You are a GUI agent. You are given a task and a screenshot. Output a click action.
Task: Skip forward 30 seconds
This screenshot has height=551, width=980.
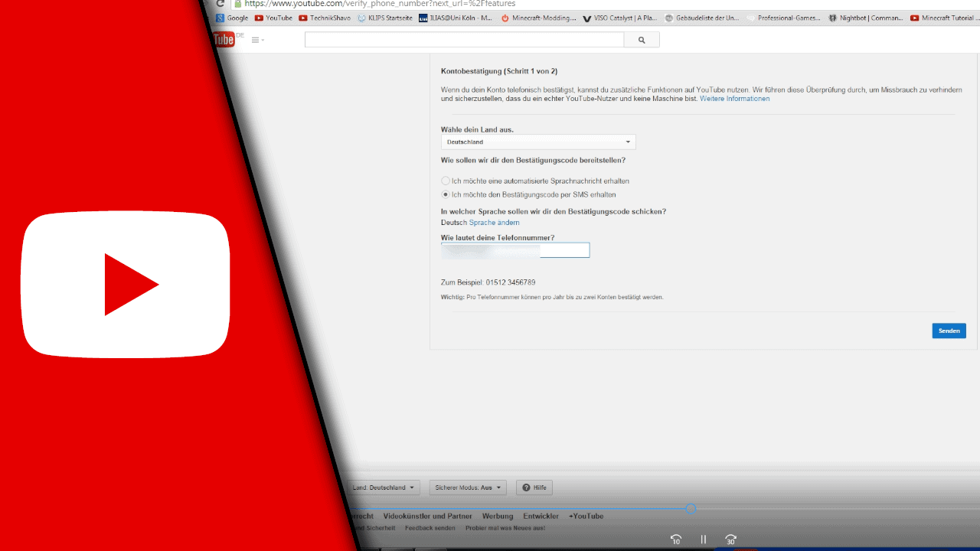point(730,540)
